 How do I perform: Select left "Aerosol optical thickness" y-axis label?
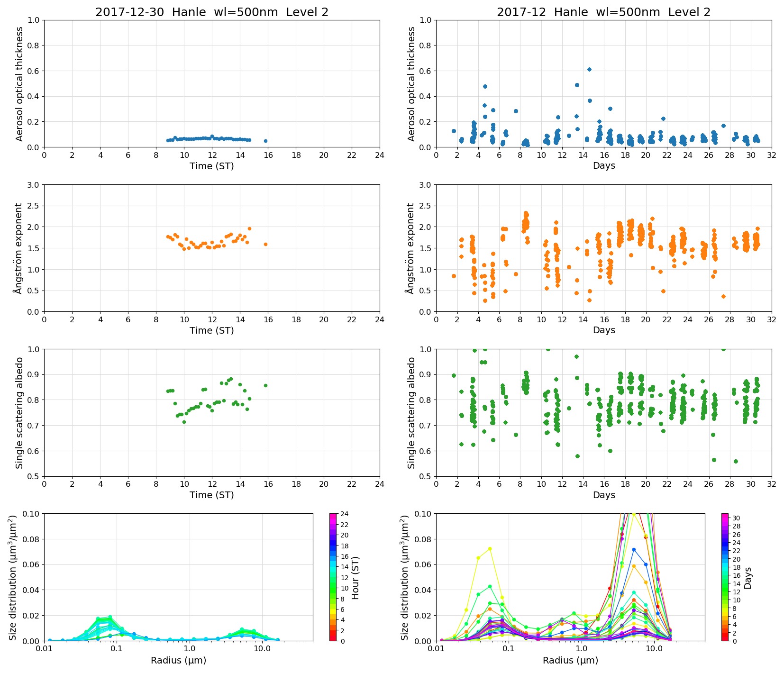[19, 83]
